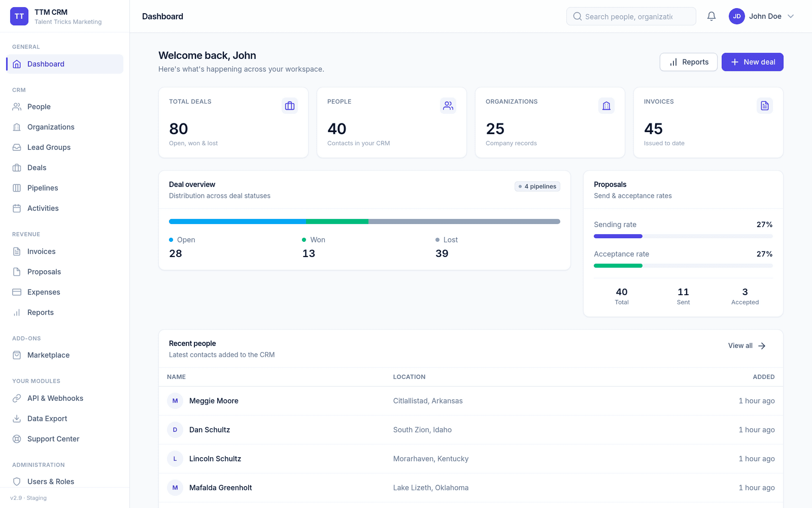Click the Lead Groups inbox icon
The image size is (812, 508).
click(17, 147)
